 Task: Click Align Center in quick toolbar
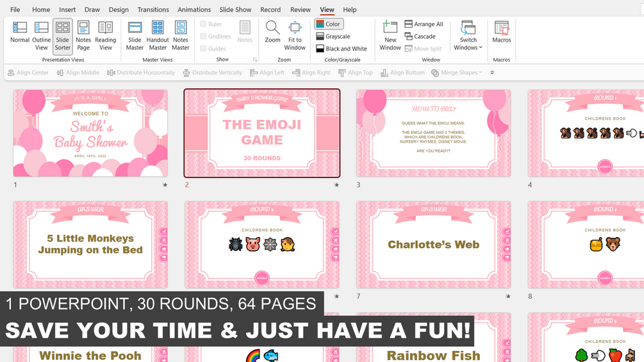point(28,72)
